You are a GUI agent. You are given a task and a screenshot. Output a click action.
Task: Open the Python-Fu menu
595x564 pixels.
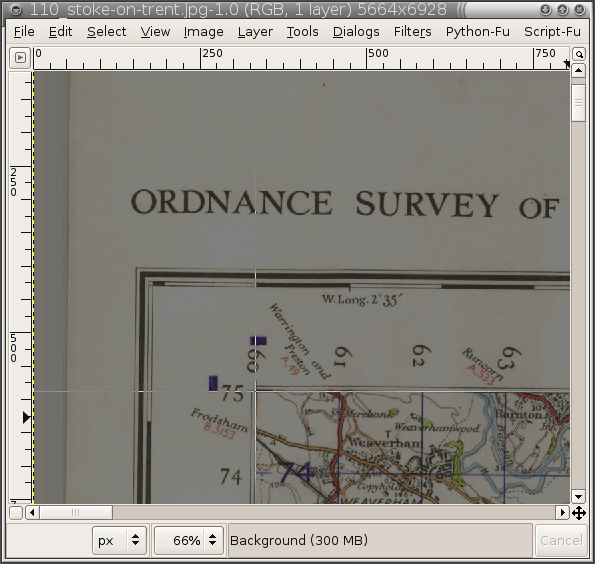477,32
